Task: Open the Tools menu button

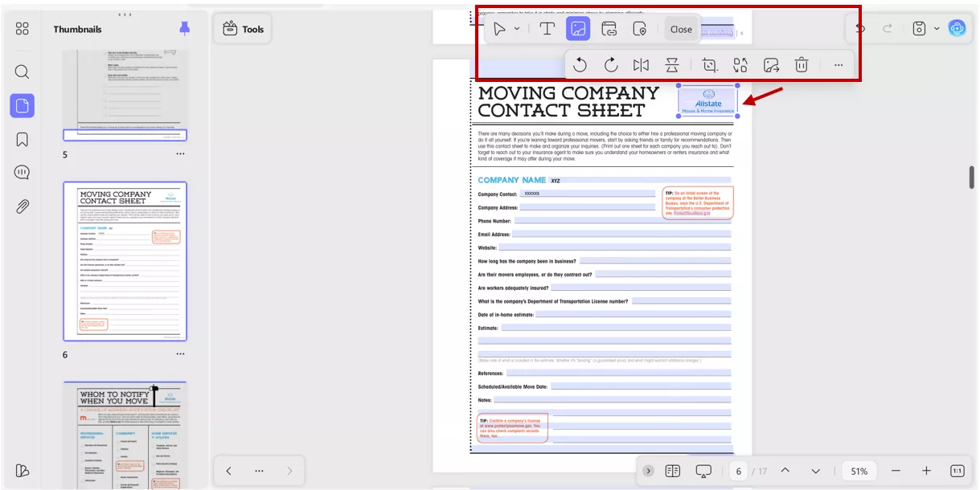Action: coord(244,29)
